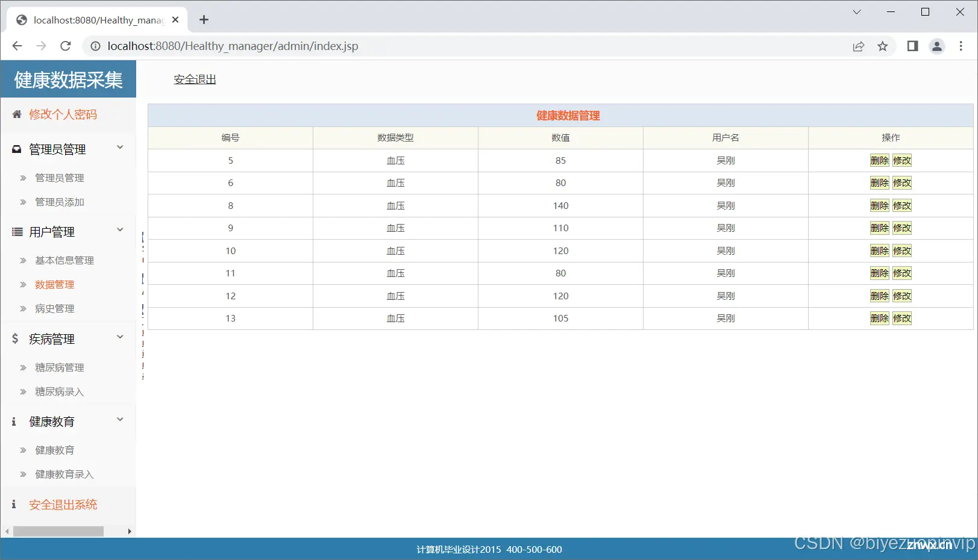Click the 安全退出 link at top
This screenshot has width=978, height=560.
pyautogui.click(x=195, y=79)
